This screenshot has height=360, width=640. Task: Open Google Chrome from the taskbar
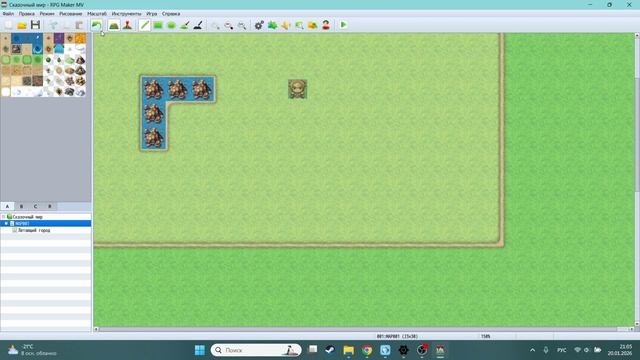coord(367,350)
